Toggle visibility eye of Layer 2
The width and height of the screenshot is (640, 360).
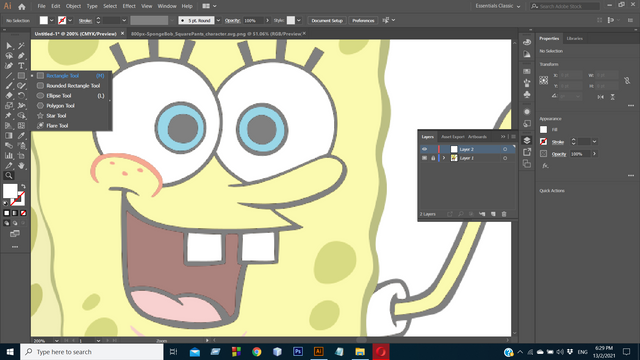coord(424,149)
